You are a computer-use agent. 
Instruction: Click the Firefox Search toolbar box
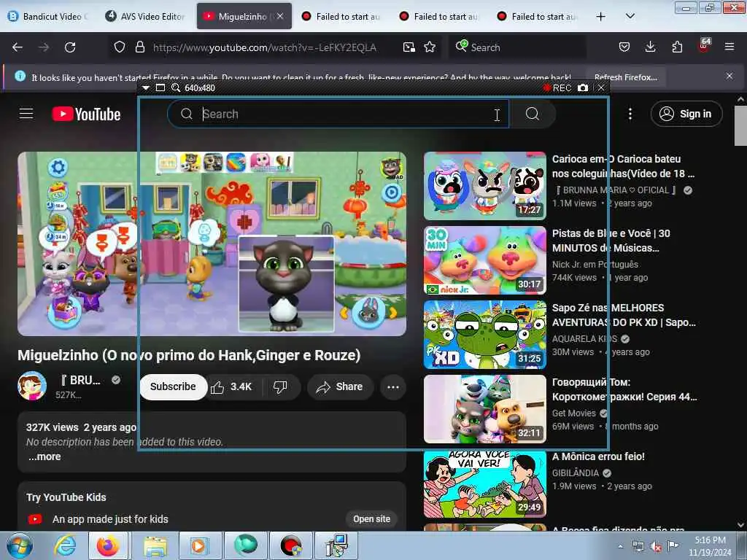click(x=517, y=47)
